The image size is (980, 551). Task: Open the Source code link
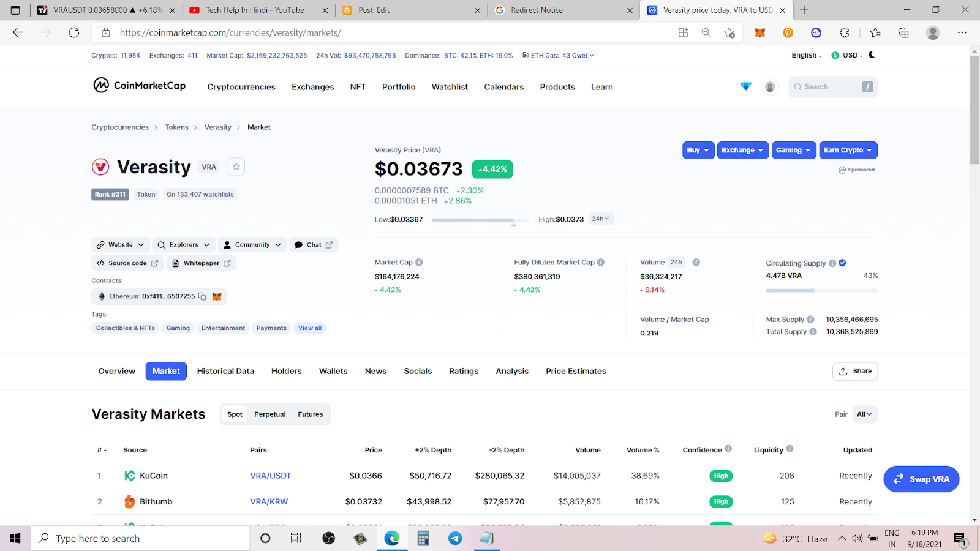click(x=127, y=263)
